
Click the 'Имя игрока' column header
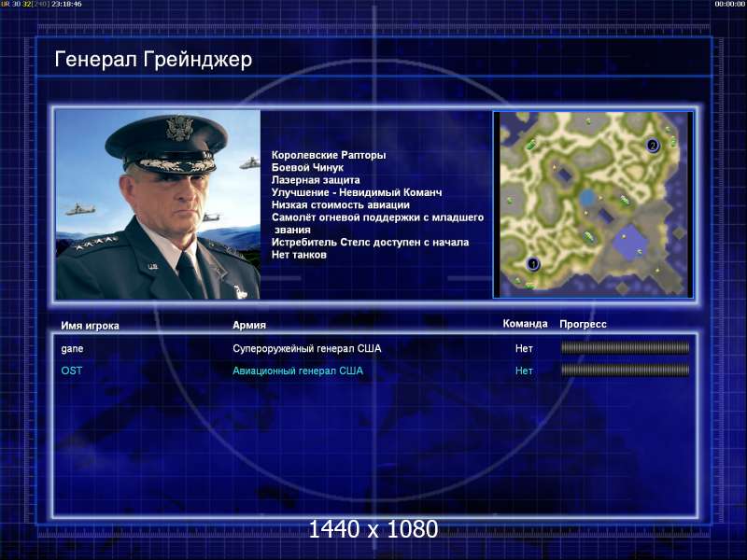[x=90, y=326]
